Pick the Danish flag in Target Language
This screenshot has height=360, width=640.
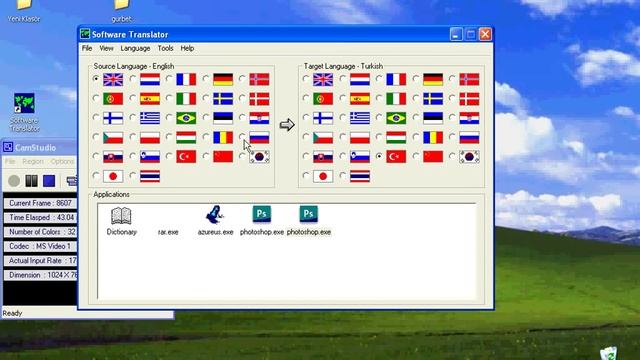(x=469, y=99)
